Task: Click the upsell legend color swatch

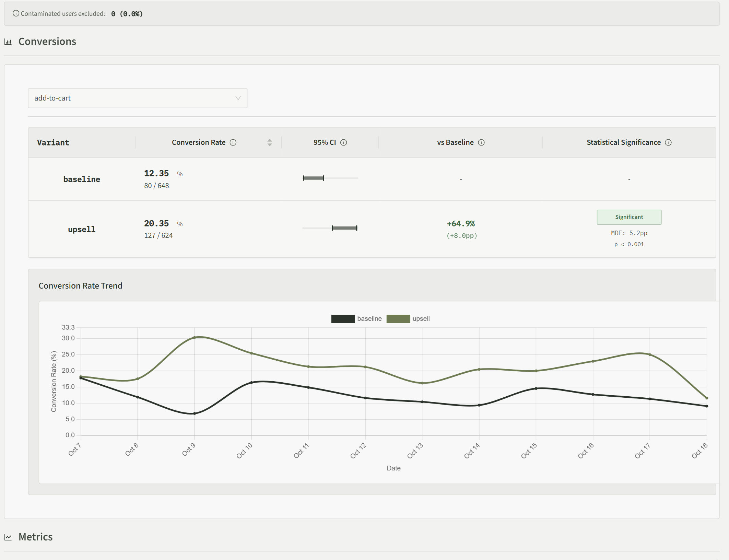Action: click(398, 319)
